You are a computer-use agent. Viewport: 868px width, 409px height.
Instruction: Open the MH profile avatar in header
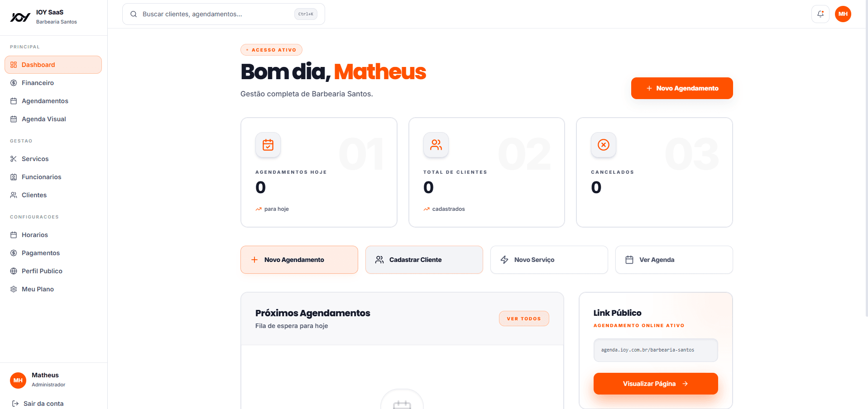point(843,14)
